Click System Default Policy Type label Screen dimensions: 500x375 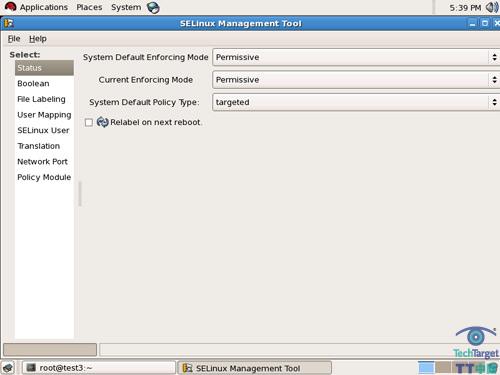pos(144,102)
